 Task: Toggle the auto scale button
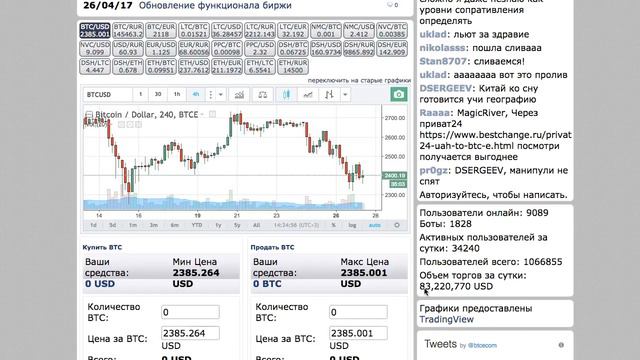pos(375,225)
